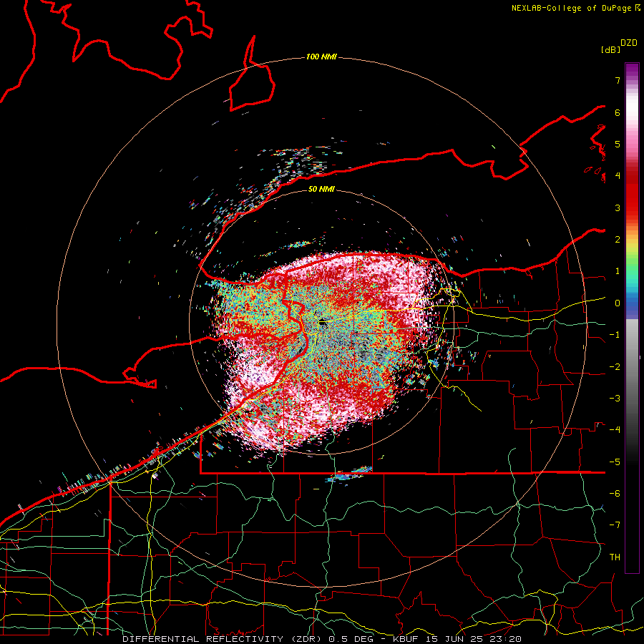Click the positive 2 value on the color scale
The width and height of the screenshot is (644, 644).
(x=618, y=240)
